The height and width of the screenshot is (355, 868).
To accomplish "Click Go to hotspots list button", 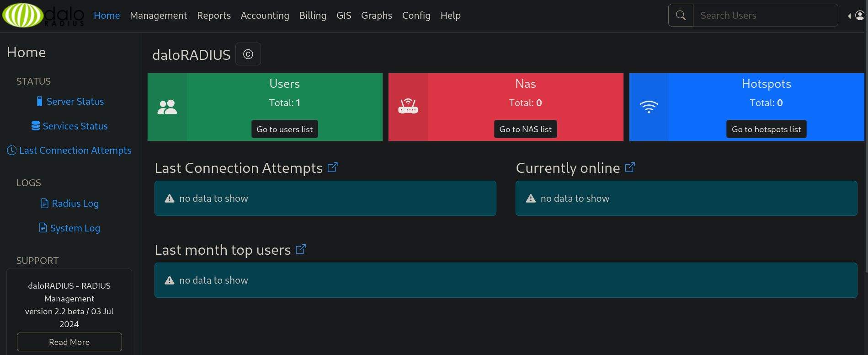I will 767,129.
